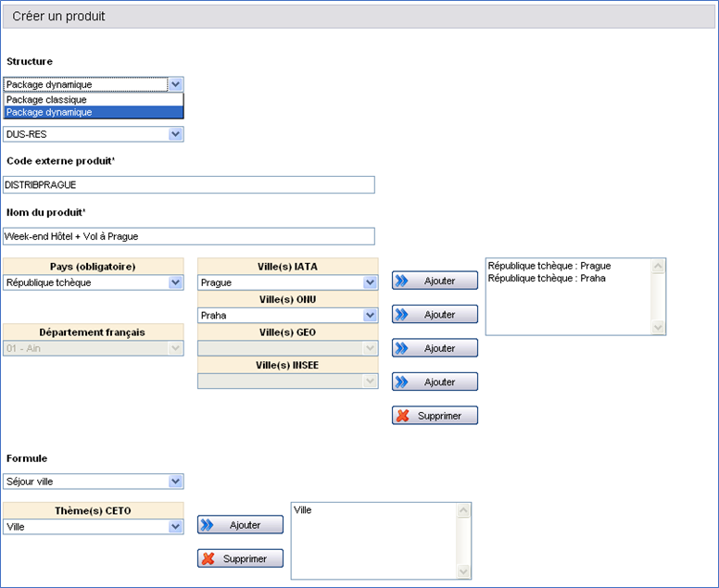Screen dimensions: 719x588
Task: Expand the Pays dropdown showing République tchèque
Action: tap(176, 282)
